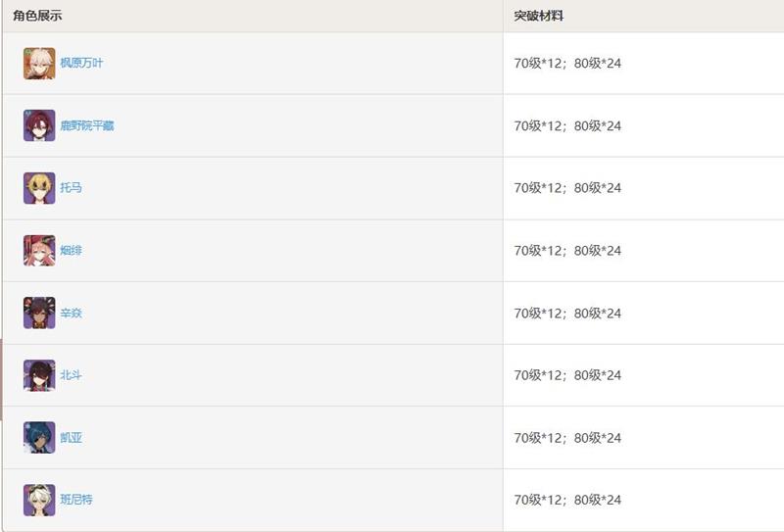The width and height of the screenshot is (784, 532).
Task: Go to the 辛焱 name link
Action: [71, 314]
